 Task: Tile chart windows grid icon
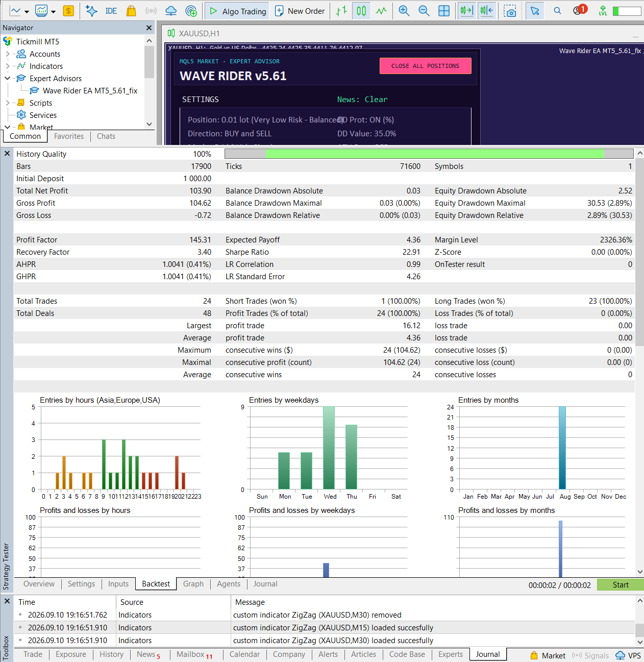click(x=444, y=11)
